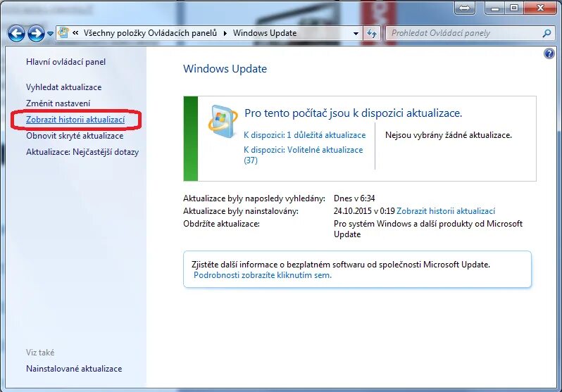Open 'K dispozici: Volitelné aktualizace (37)' link

pyautogui.click(x=304, y=155)
